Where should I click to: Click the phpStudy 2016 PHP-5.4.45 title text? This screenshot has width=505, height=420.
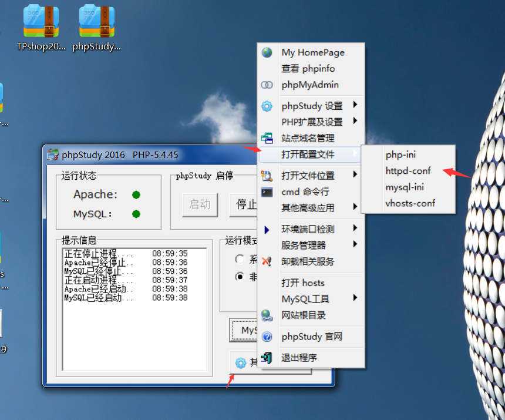120,155
